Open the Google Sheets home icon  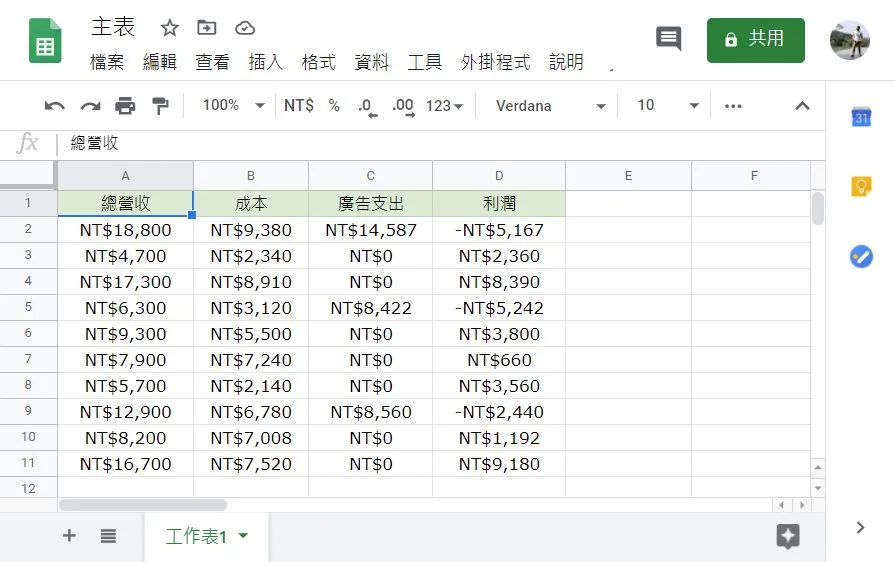(45, 41)
